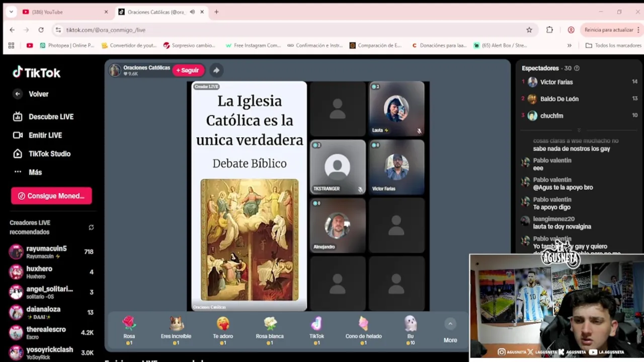Send the Eres increíble gift
The image size is (644, 362).
[x=176, y=330]
